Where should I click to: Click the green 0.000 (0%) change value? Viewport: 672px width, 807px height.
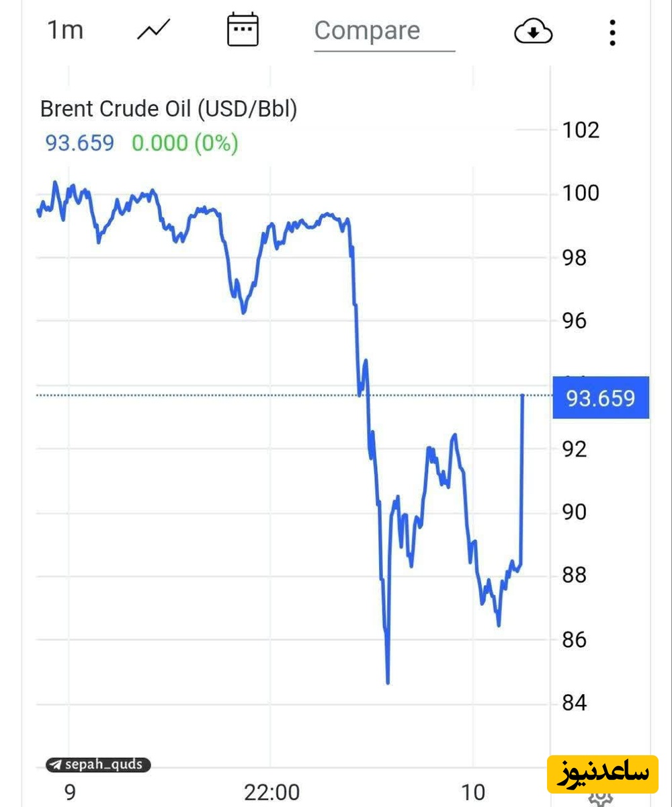[x=185, y=143]
